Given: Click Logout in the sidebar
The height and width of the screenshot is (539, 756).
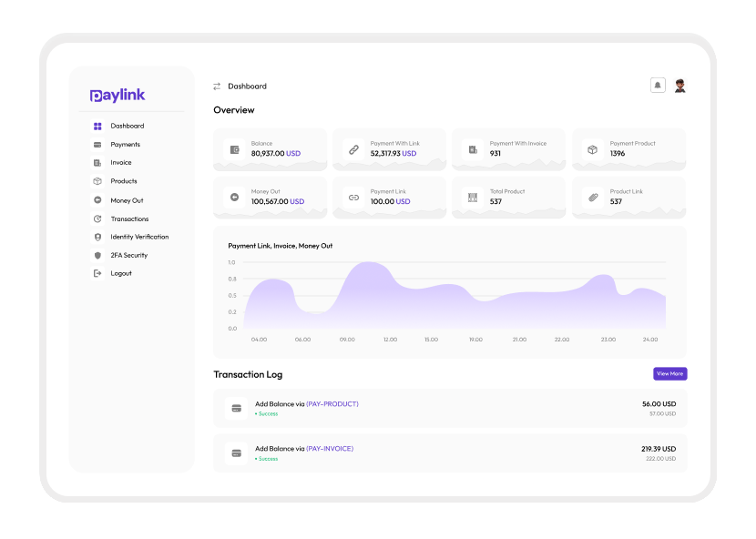Looking at the screenshot, I should 120,273.
